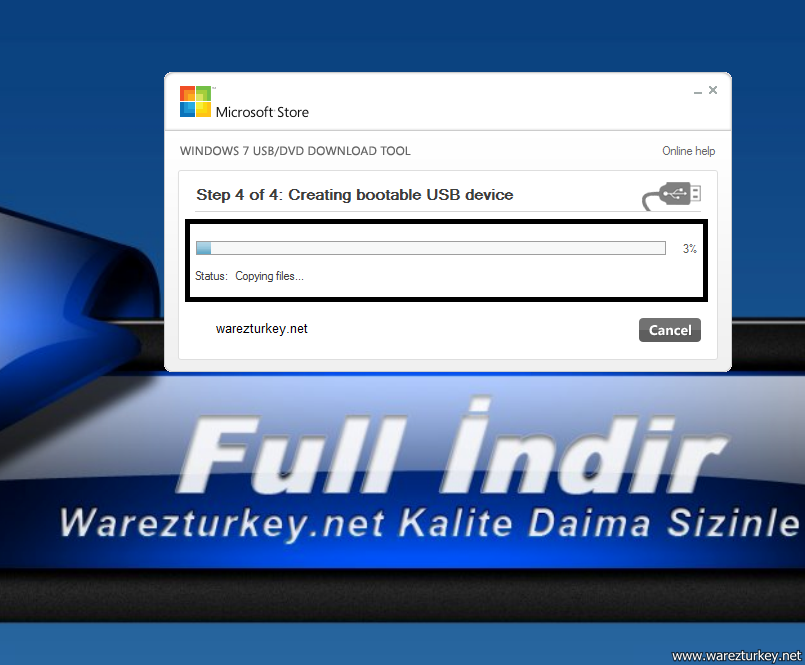
Task: Click the USB cable icon
Action: pyautogui.click(x=672, y=196)
